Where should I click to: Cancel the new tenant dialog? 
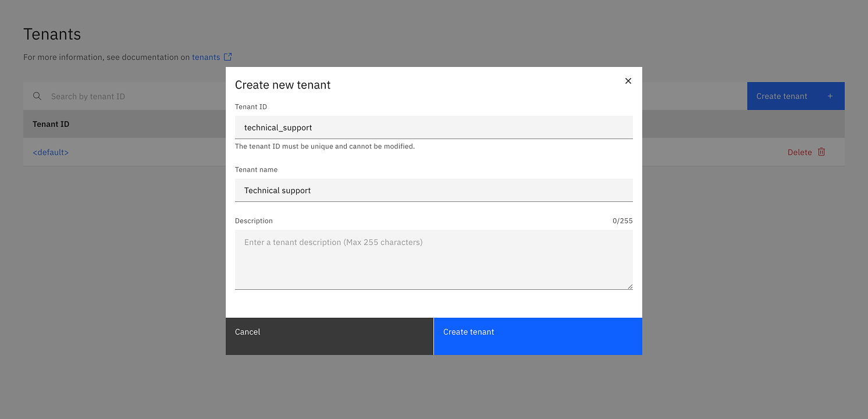coord(329,336)
